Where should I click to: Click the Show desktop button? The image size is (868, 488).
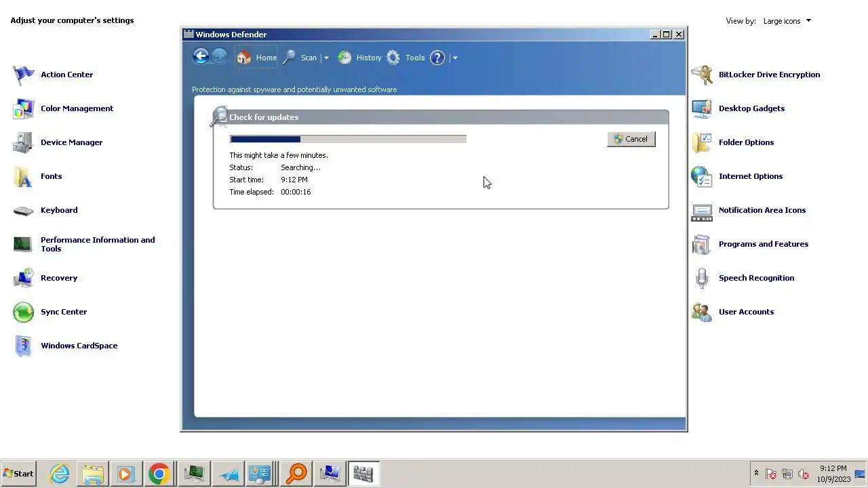(x=860, y=474)
